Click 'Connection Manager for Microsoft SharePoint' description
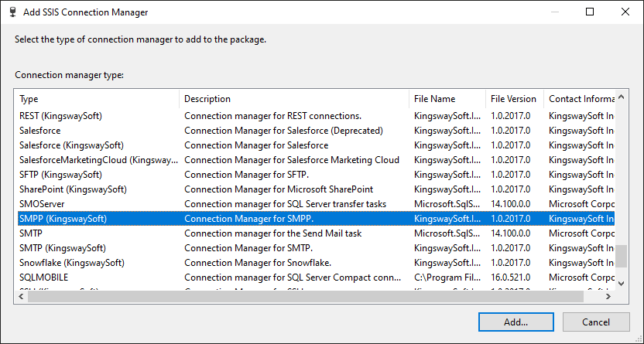 (x=279, y=189)
